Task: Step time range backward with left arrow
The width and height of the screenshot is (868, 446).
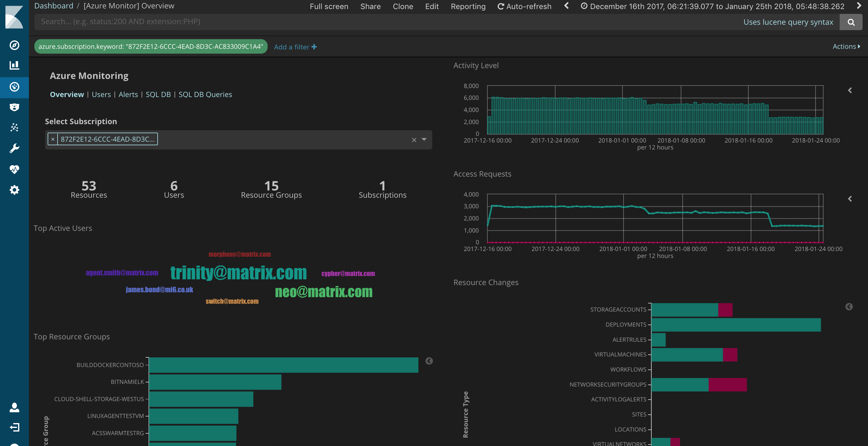Action: click(x=566, y=6)
